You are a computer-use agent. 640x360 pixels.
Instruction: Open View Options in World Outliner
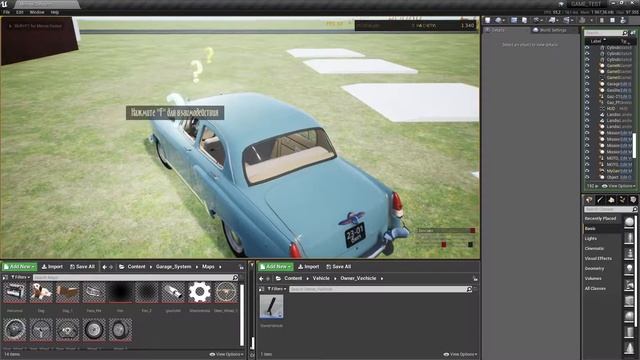(619, 186)
